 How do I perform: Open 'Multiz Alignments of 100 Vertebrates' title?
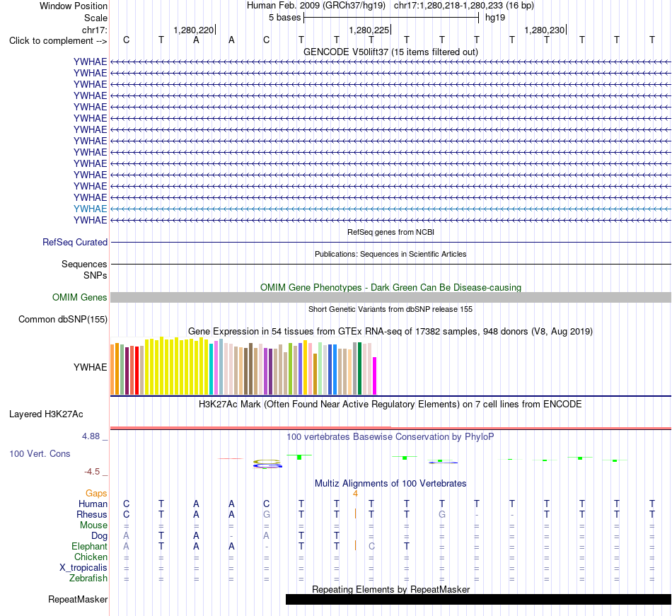pyautogui.click(x=390, y=483)
